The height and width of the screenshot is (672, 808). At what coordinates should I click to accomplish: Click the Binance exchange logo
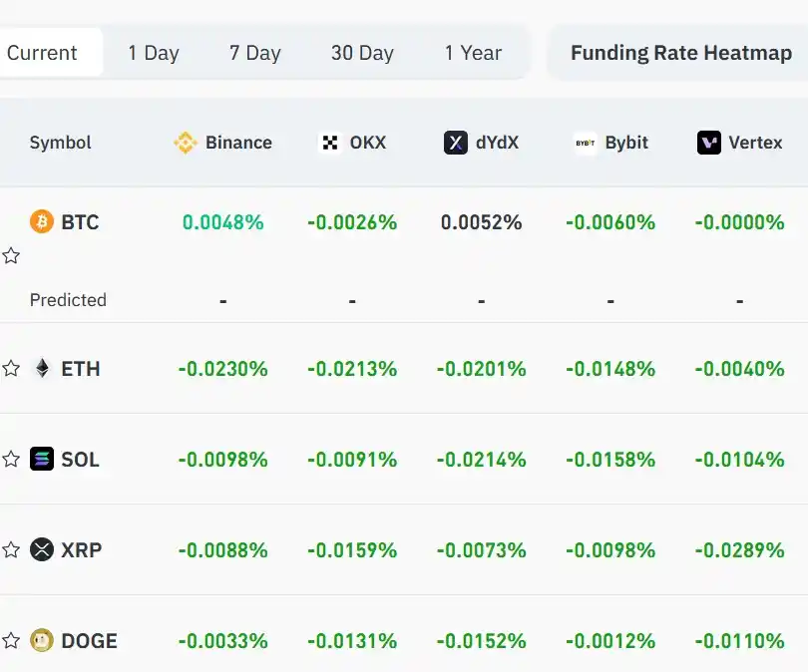coord(187,143)
